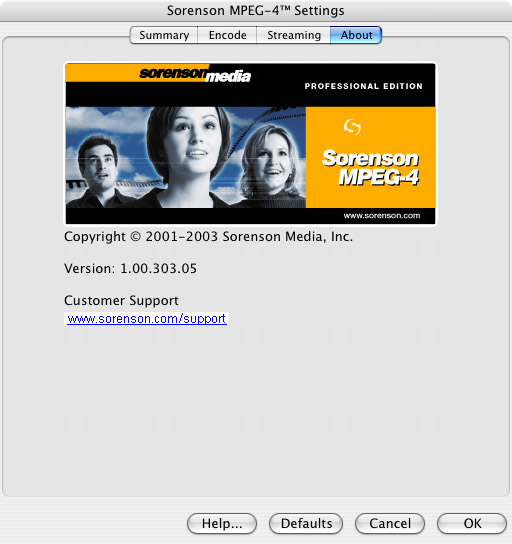Open the Encode tab
This screenshot has height=544, width=512.
click(x=227, y=35)
